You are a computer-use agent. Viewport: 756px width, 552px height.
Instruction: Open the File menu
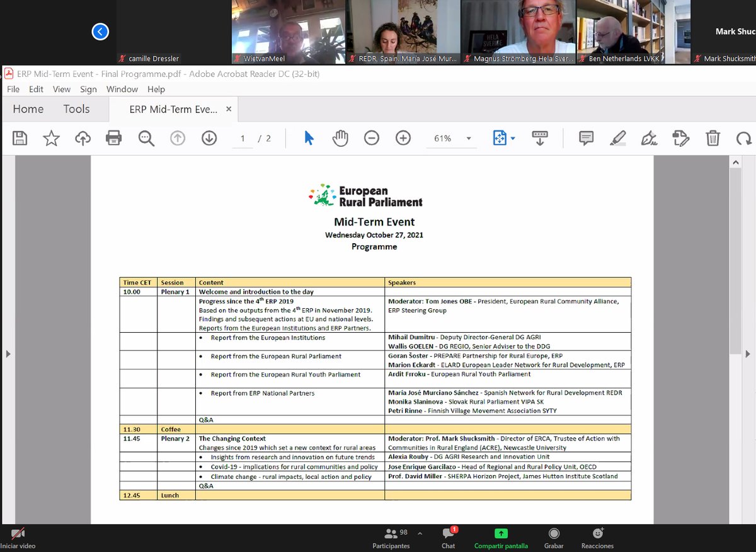13,89
